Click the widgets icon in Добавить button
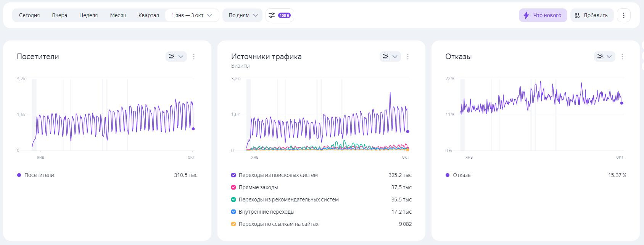Screen dimensions: 644x245 [577, 15]
